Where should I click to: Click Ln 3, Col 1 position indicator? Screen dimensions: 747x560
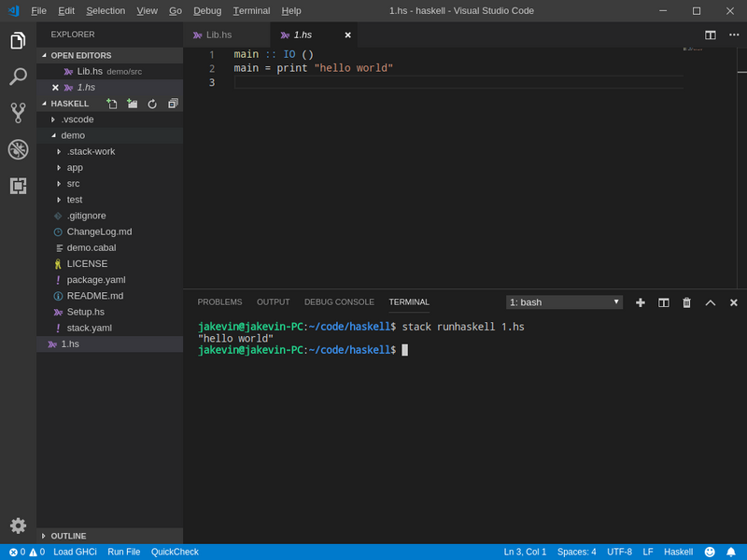(x=525, y=552)
